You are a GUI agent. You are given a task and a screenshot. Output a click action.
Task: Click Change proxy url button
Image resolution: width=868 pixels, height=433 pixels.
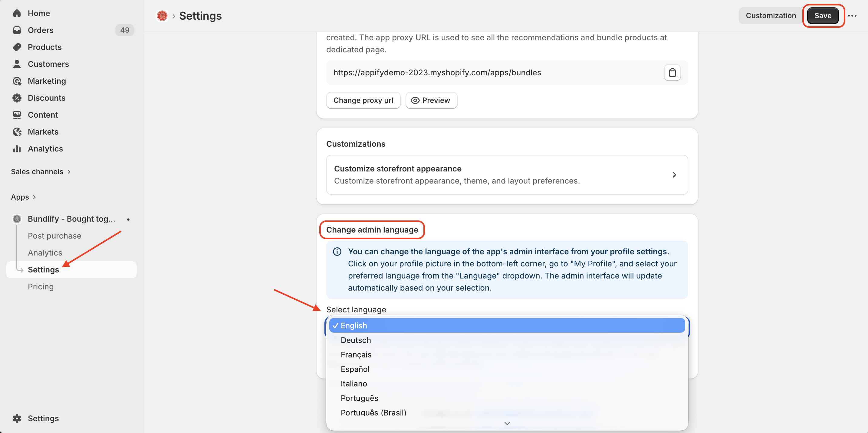tap(363, 100)
